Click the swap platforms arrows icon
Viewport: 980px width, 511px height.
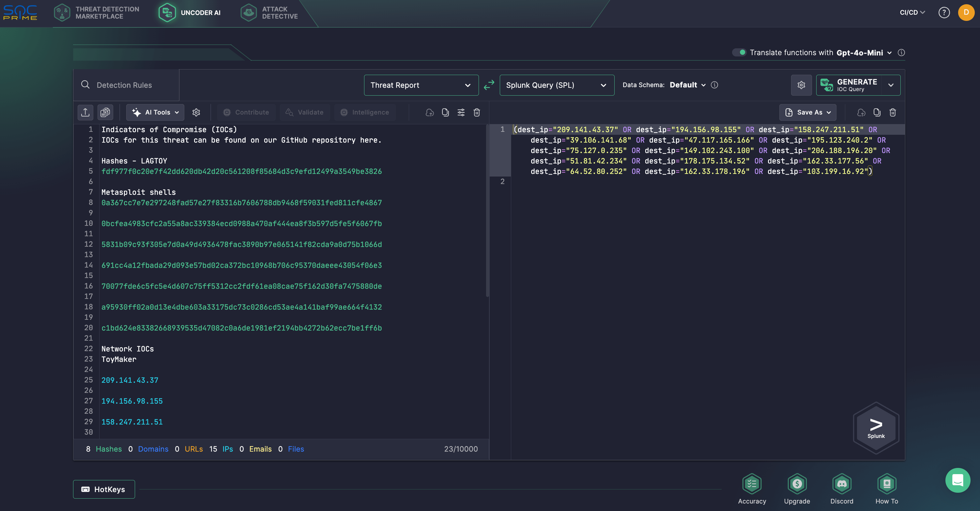pyautogui.click(x=489, y=85)
